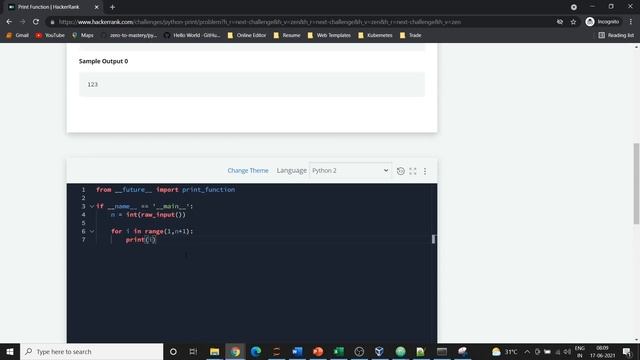Open the Resume bookmark folder

[287, 35]
